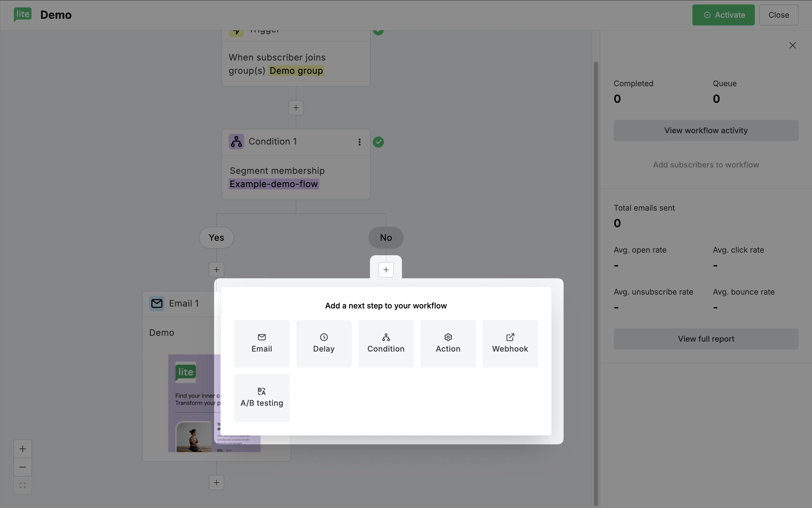Click Avg. open rate label

pos(640,250)
